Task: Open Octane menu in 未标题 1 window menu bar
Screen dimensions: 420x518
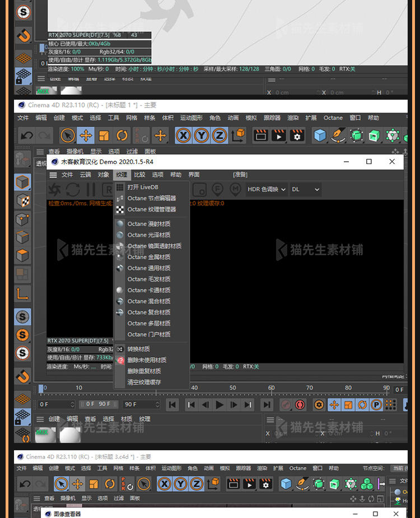Action: pos(333,118)
